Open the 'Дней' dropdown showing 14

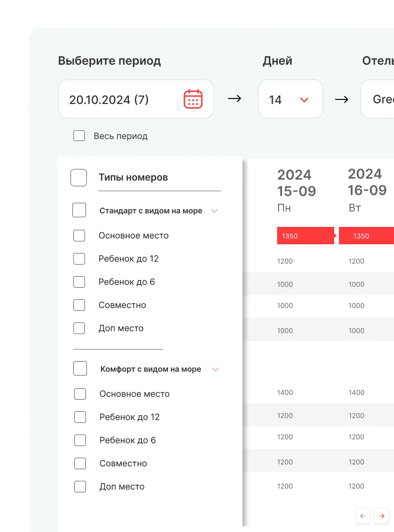[x=291, y=99]
